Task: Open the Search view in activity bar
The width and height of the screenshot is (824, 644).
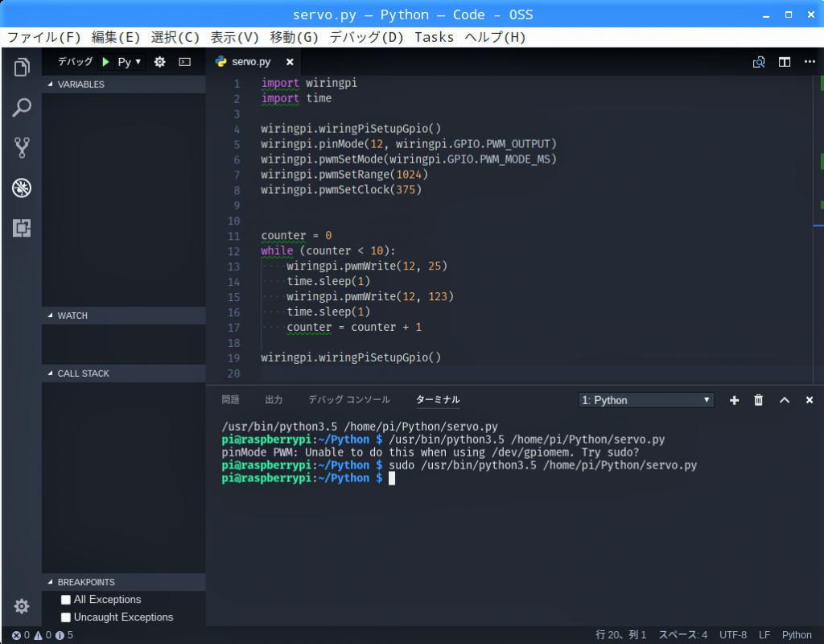Action: (x=22, y=107)
